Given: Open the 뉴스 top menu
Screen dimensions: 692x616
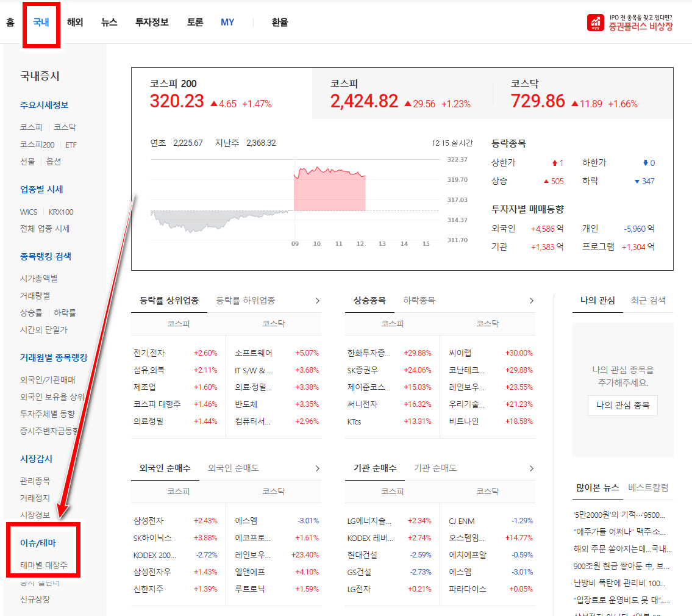Looking at the screenshot, I should tap(109, 22).
